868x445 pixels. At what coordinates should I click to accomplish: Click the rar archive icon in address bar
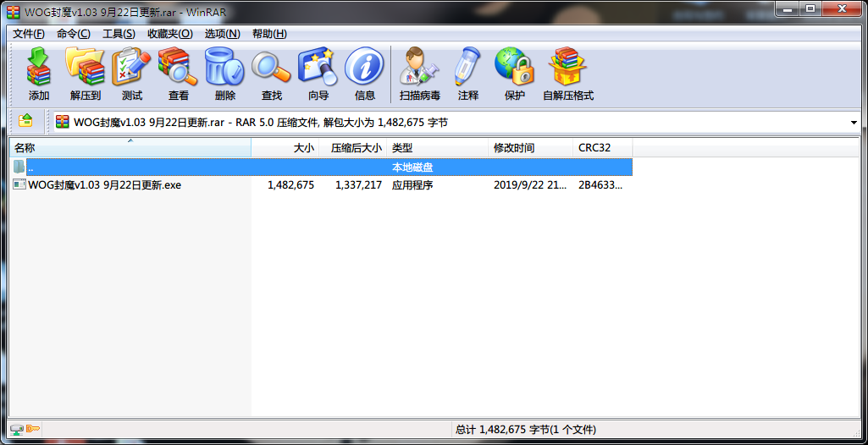pyautogui.click(x=63, y=123)
